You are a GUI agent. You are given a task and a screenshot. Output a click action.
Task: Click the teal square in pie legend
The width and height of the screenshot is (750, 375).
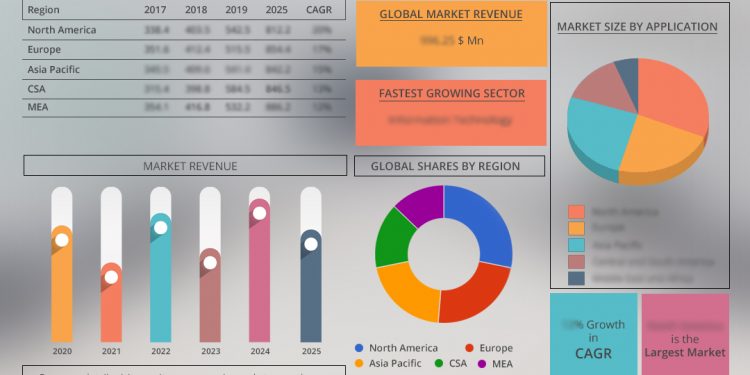point(576,245)
